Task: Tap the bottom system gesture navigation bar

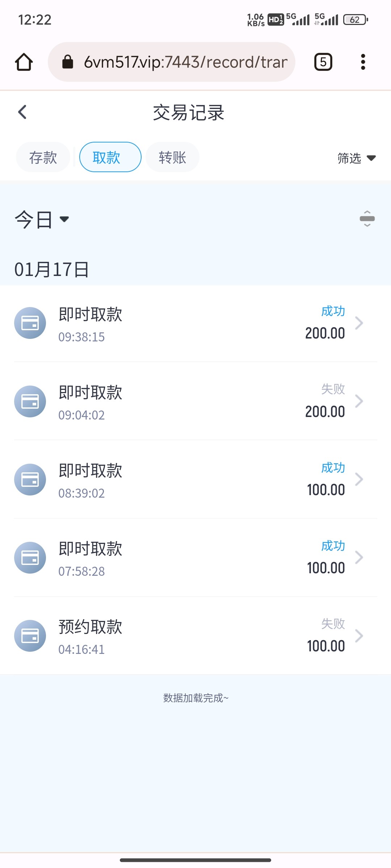Action: click(x=195, y=860)
